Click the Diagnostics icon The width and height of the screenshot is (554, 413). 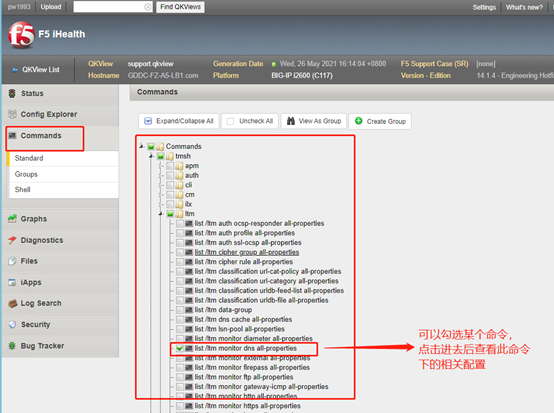[12, 240]
